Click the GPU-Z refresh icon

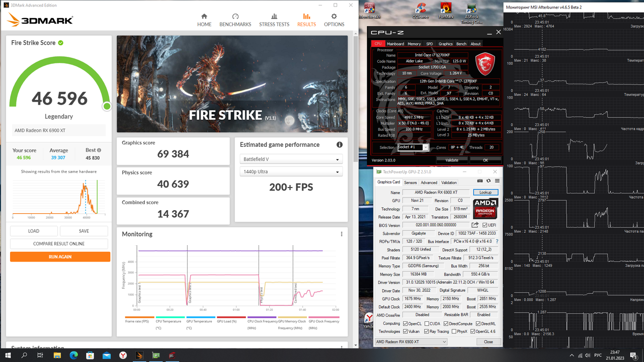click(489, 180)
